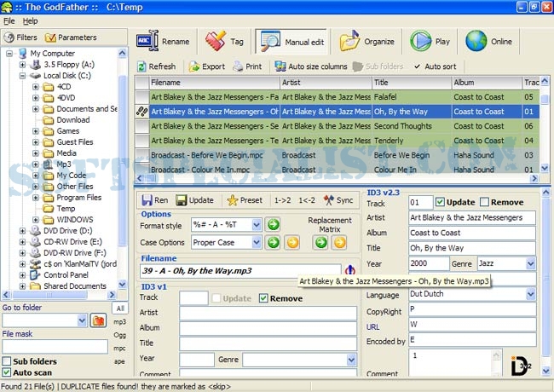Uncheck the ID3 v1 Remove checkbox
The image size is (554, 392).
click(x=263, y=298)
